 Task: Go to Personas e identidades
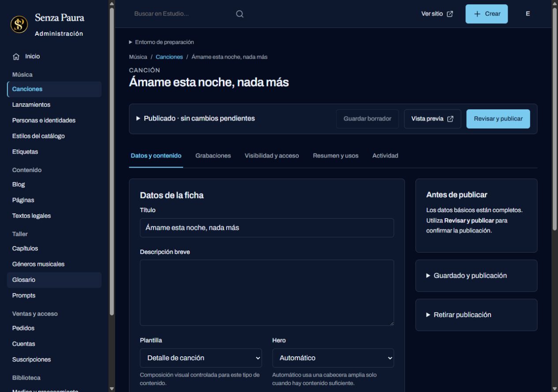54,120
